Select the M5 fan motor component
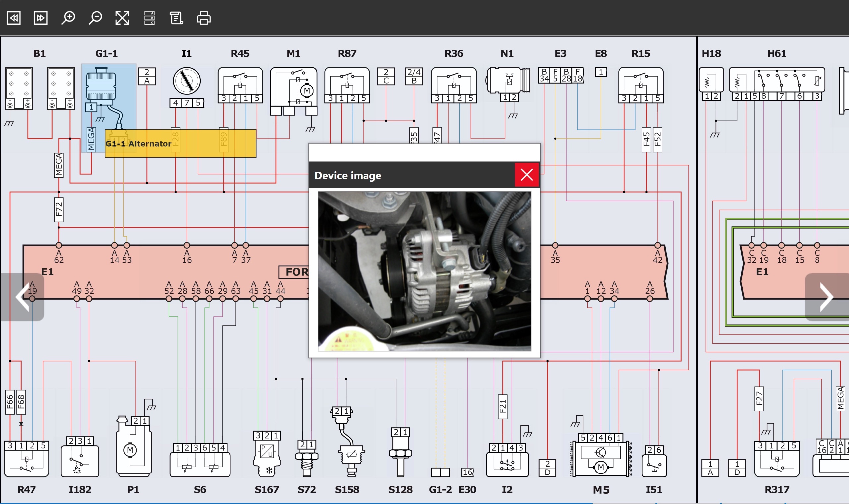The image size is (849, 504). pyautogui.click(x=600, y=459)
